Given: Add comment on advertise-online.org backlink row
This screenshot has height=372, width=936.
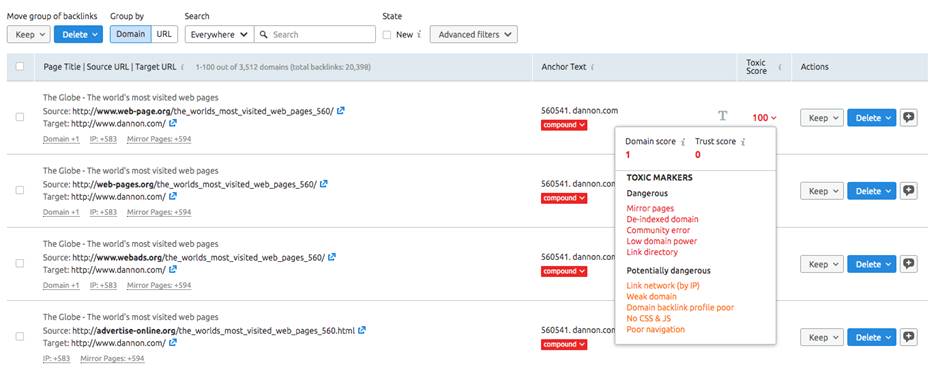Looking at the screenshot, I should coord(909,337).
